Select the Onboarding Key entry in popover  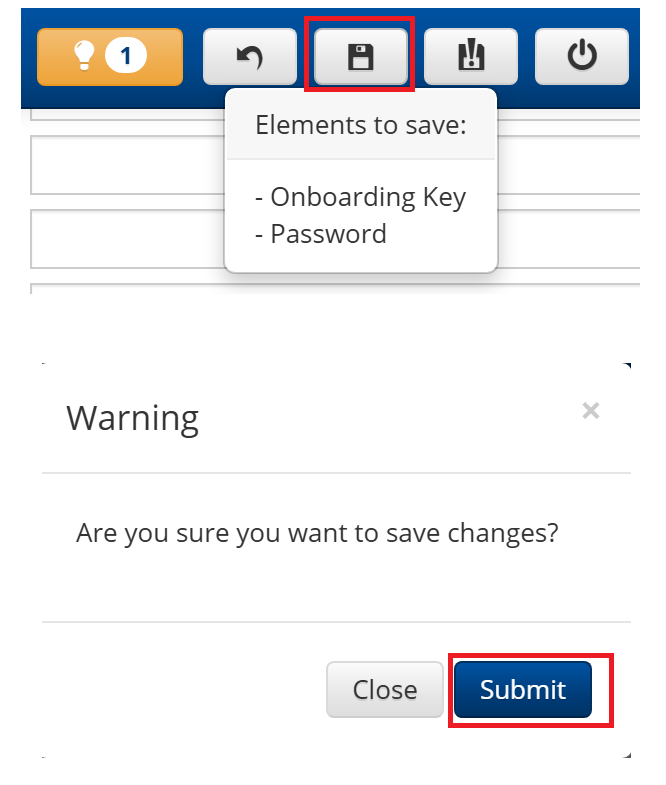click(x=361, y=197)
